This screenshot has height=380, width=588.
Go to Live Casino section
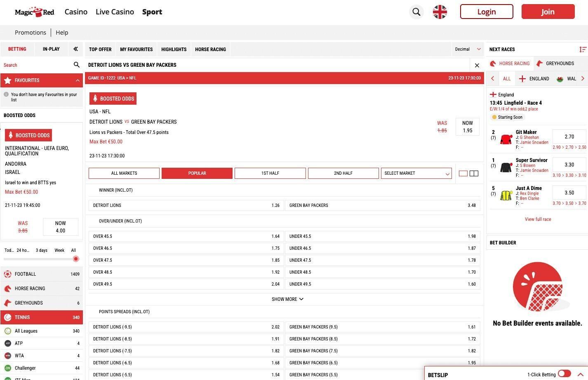pos(115,12)
